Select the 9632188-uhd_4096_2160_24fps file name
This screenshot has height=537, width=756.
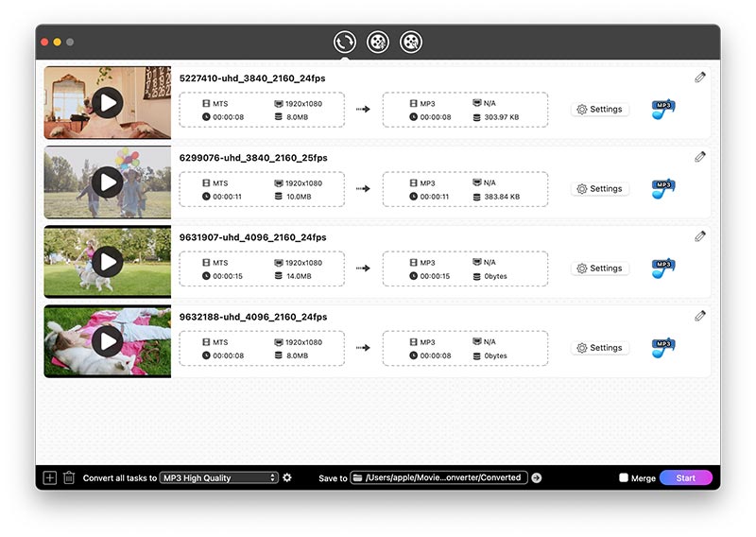(x=253, y=317)
